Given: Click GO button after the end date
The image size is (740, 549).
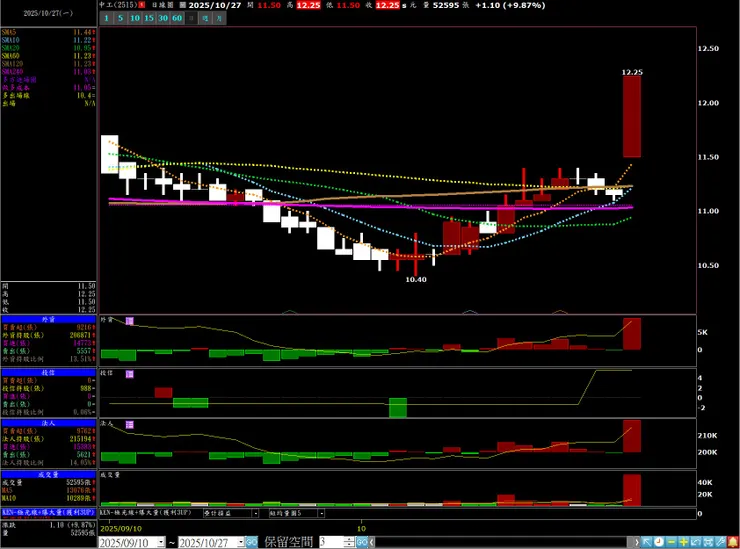Looking at the screenshot, I should (252, 542).
